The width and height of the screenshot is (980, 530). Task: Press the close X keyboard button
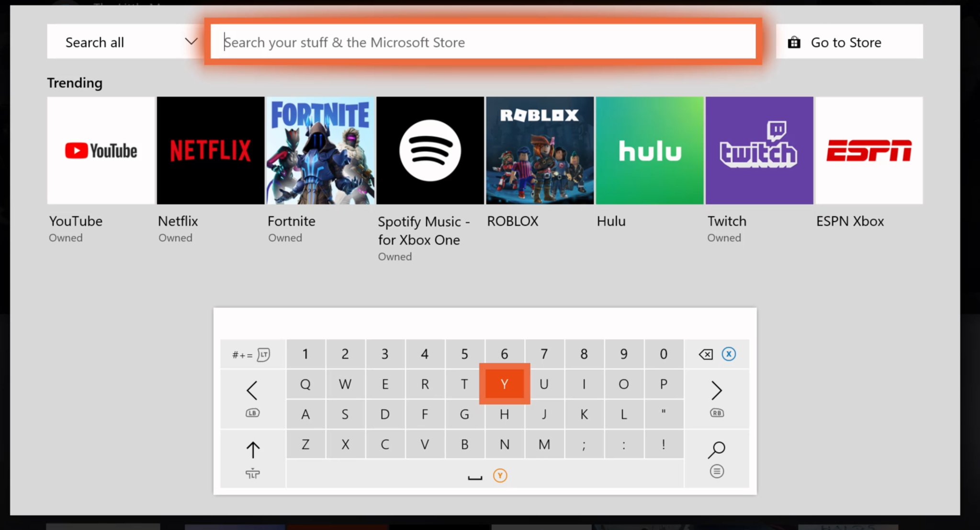pos(729,354)
